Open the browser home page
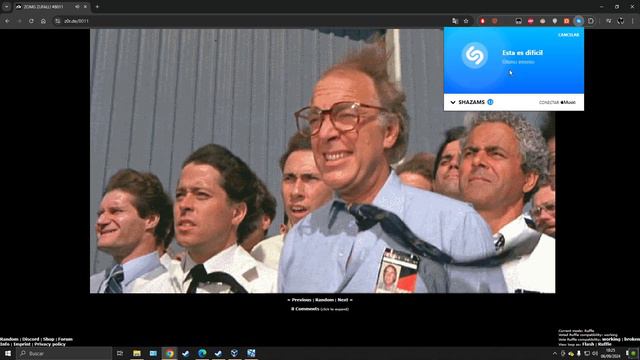 tap(43, 21)
